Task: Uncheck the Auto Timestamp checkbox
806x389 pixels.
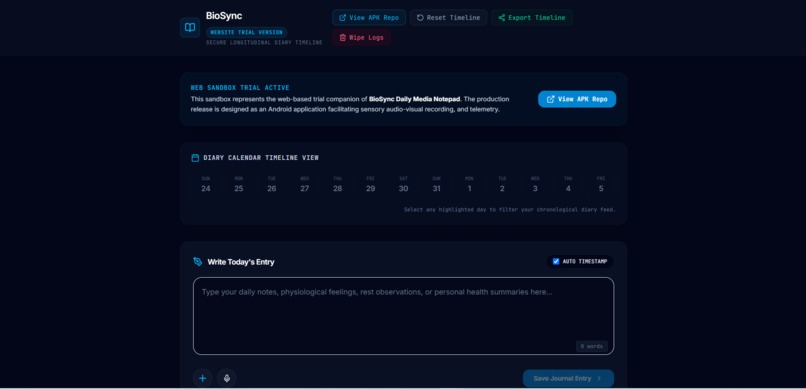Action: click(556, 262)
